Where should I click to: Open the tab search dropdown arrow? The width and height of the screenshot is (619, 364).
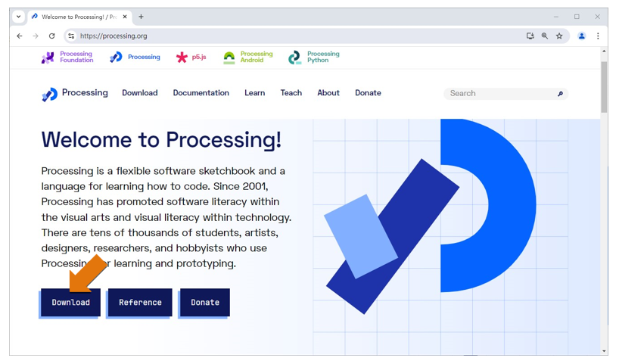tap(19, 17)
